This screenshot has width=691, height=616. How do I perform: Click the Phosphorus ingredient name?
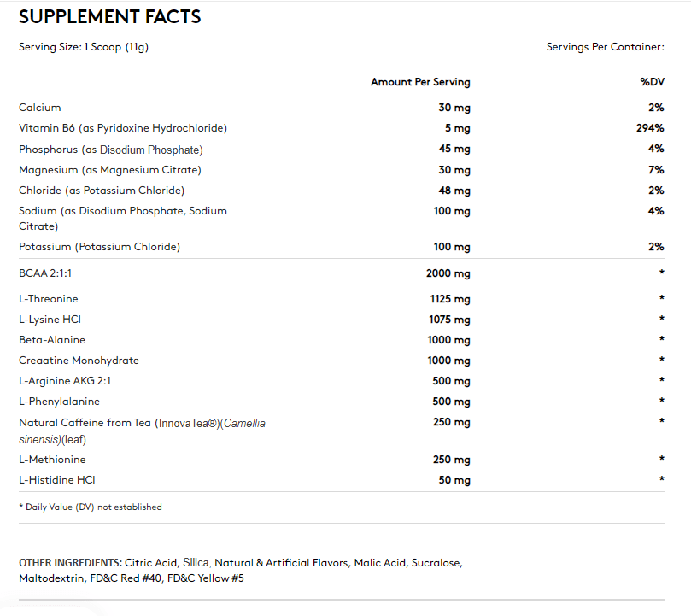point(111,149)
